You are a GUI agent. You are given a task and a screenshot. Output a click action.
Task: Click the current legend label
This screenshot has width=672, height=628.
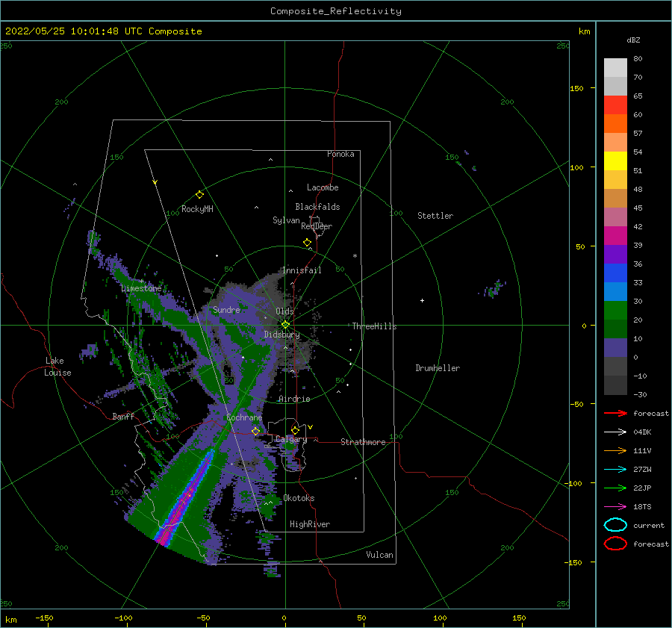649,526
